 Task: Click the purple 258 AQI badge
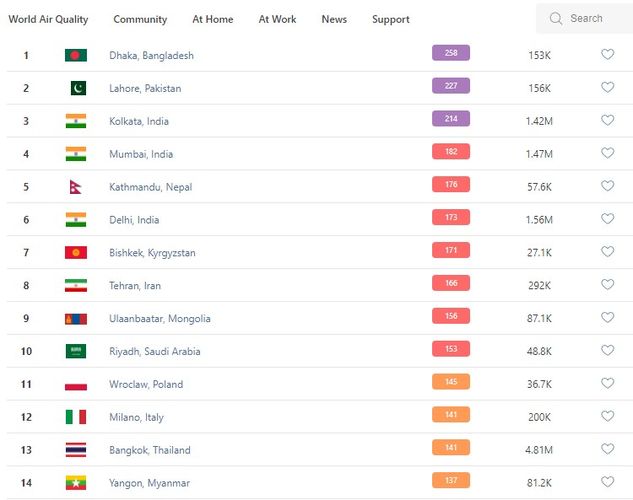point(451,53)
